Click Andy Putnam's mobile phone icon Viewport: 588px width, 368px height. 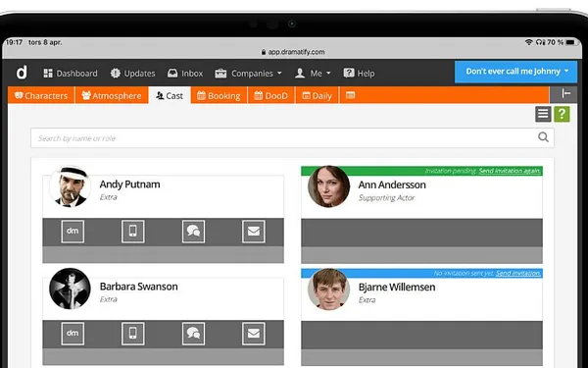click(x=132, y=232)
